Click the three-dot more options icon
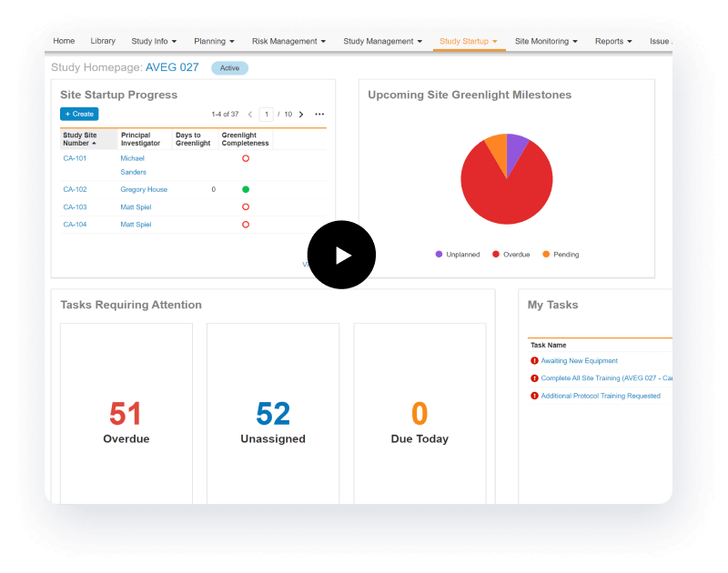Viewport: 728px width, 573px height. coord(319,115)
